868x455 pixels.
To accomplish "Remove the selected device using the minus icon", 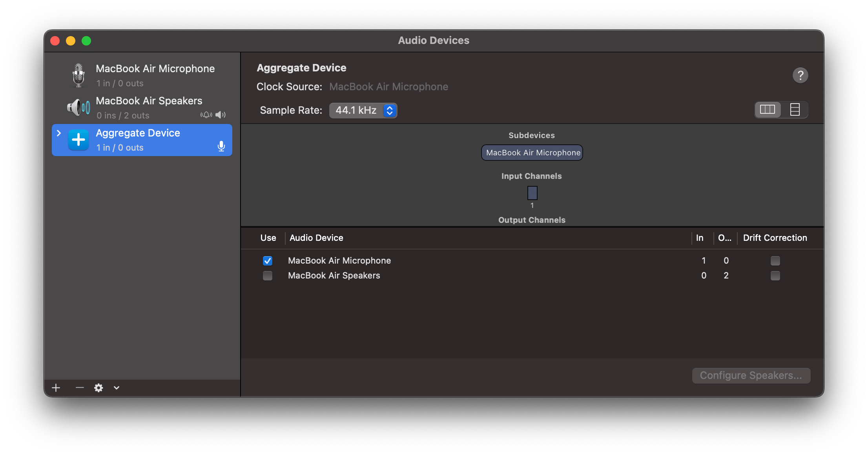I will (x=79, y=388).
